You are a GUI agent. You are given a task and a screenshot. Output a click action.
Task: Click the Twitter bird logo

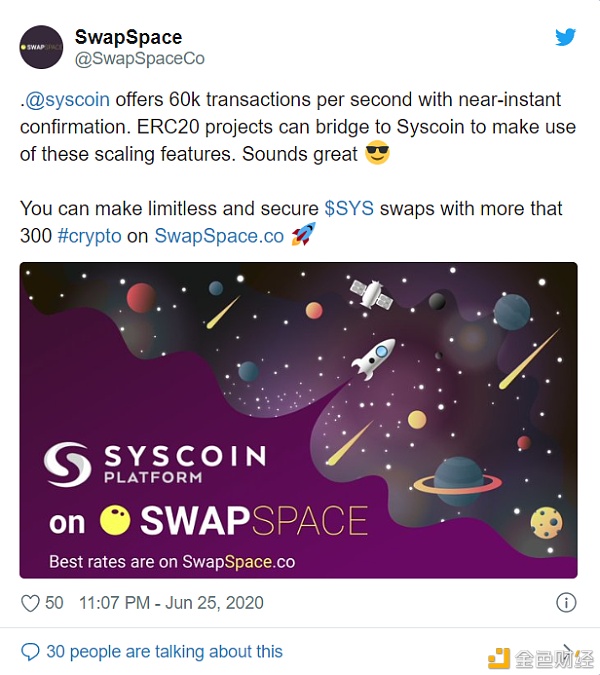(566, 37)
